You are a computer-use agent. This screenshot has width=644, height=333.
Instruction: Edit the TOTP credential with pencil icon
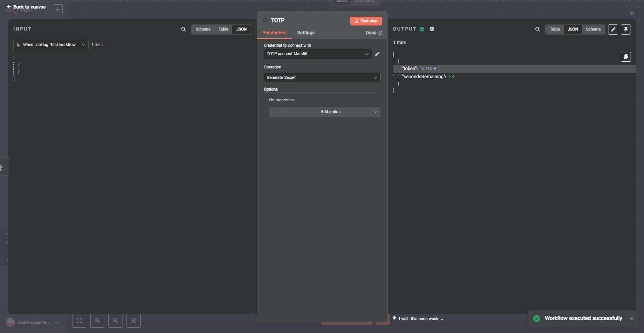(x=377, y=54)
